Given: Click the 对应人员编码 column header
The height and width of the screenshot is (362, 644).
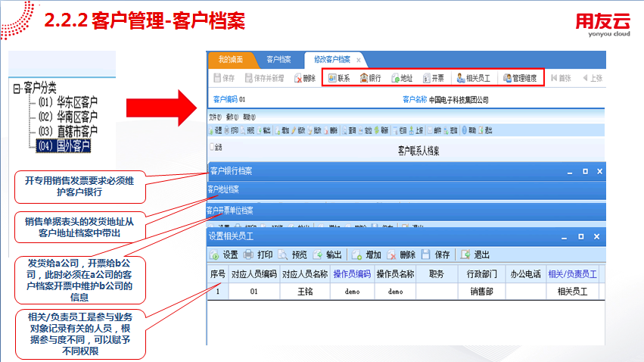Looking at the screenshot, I should (x=254, y=274).
